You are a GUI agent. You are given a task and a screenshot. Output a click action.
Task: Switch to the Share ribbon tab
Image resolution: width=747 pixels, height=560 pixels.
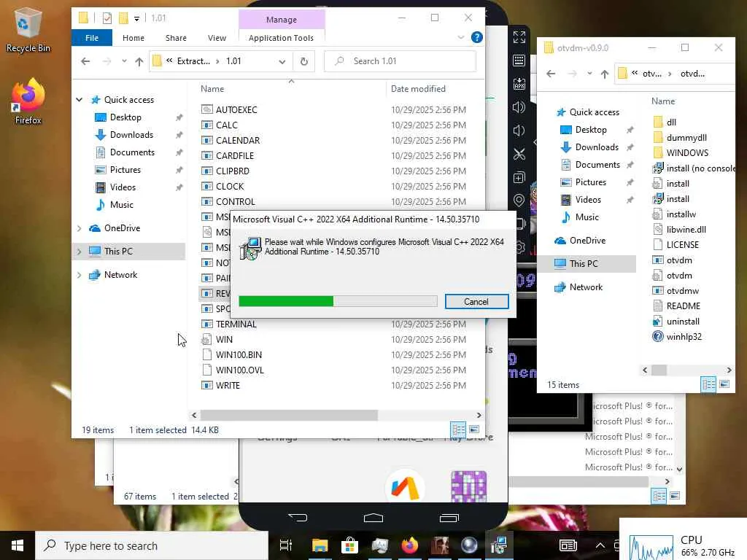(176, 38)
